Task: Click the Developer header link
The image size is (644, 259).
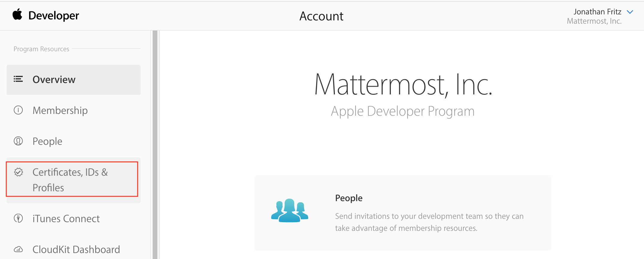Action: 54,16
